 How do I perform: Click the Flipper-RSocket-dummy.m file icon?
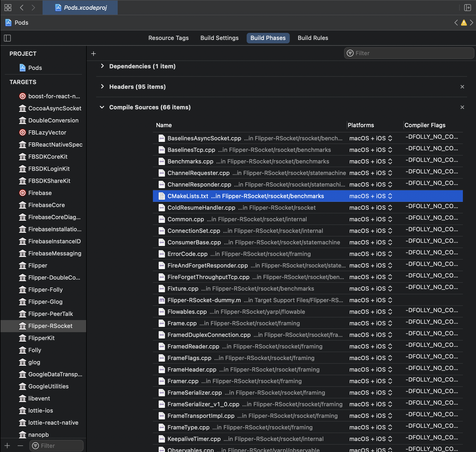point(162,300)
